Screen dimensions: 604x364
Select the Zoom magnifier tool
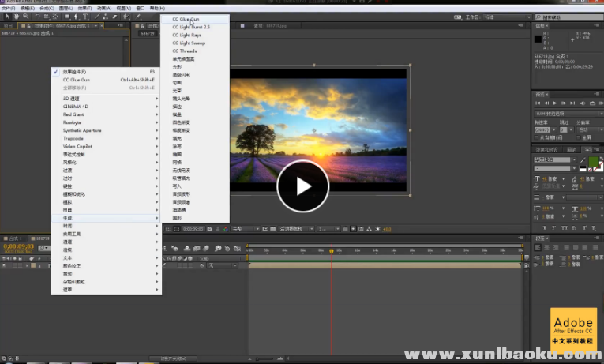pos(26,16)
